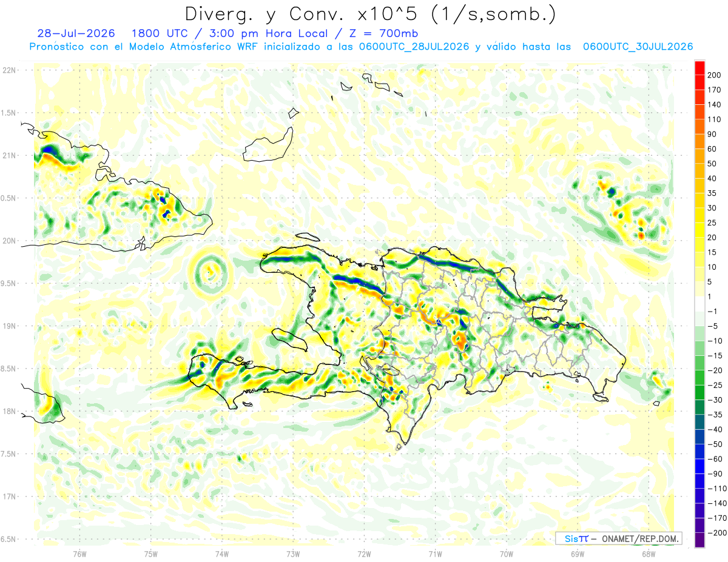728x562 pixels.
Task: Click the "18N" latitude axis label
Action: (9, 412)
